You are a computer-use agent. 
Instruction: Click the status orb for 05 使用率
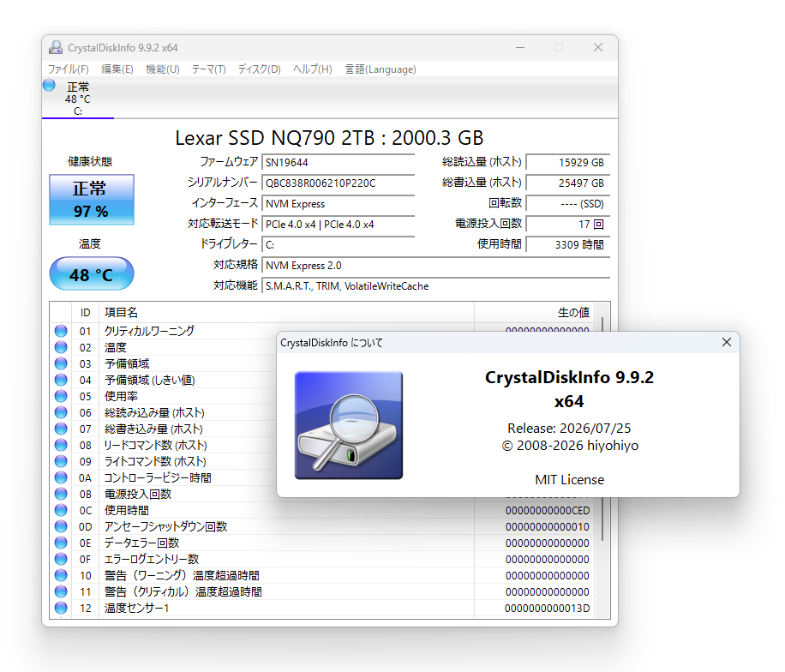[61, 396]
